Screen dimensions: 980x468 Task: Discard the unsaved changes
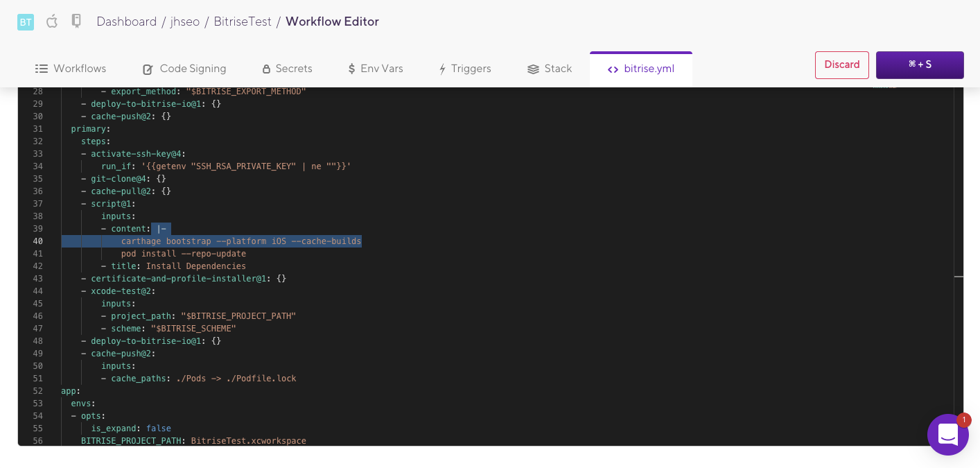tap(842, 64)
